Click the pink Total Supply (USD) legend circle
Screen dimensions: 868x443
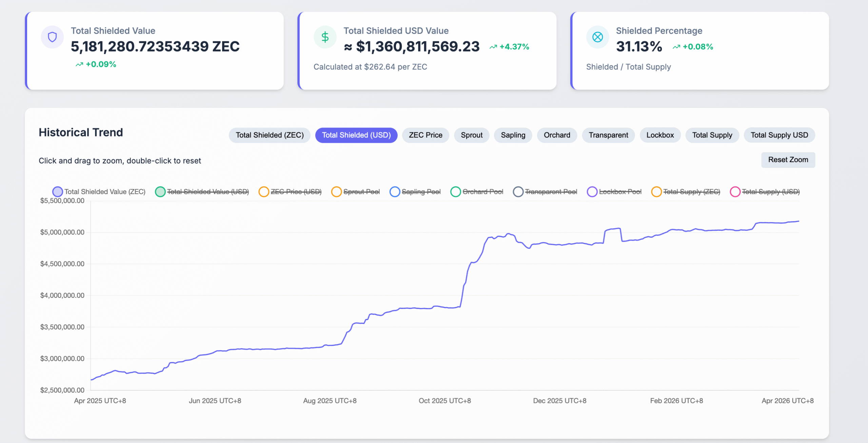click(x=735, y=192)
